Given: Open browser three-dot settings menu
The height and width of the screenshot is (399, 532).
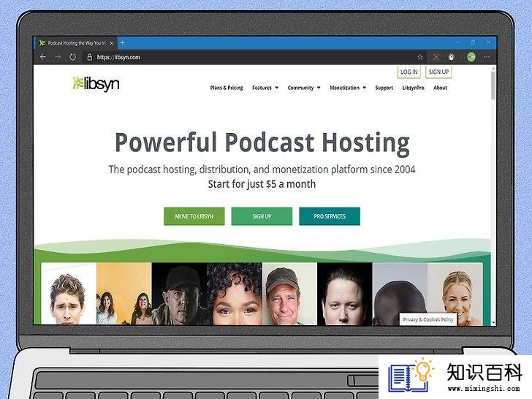Looking at the screenshot, I should (x=487, y=57).
